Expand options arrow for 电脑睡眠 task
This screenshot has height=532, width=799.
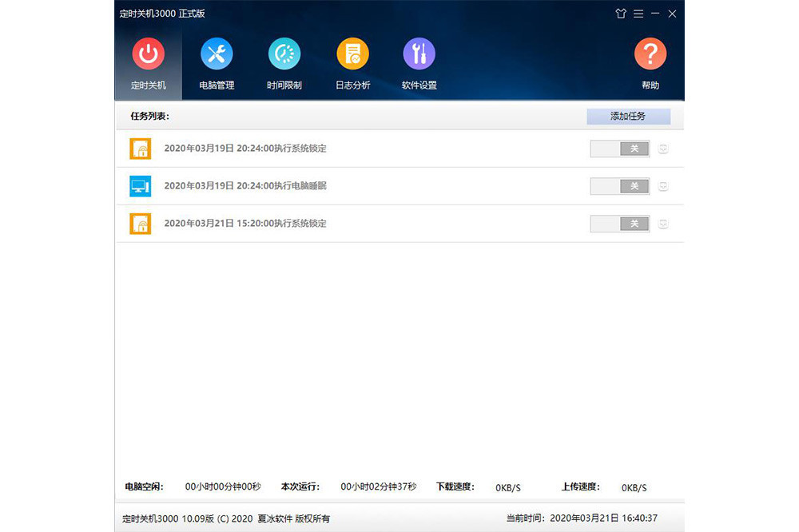click(x=663, y=186)
